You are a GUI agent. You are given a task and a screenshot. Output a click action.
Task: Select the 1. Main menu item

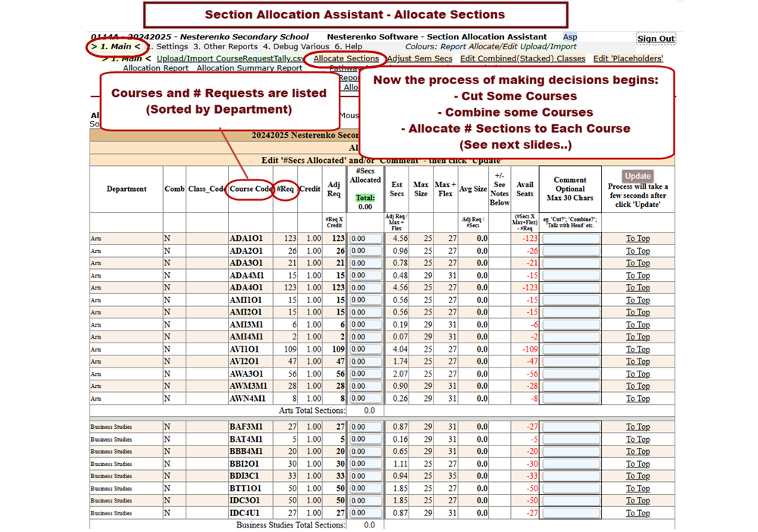coord(115,47)
